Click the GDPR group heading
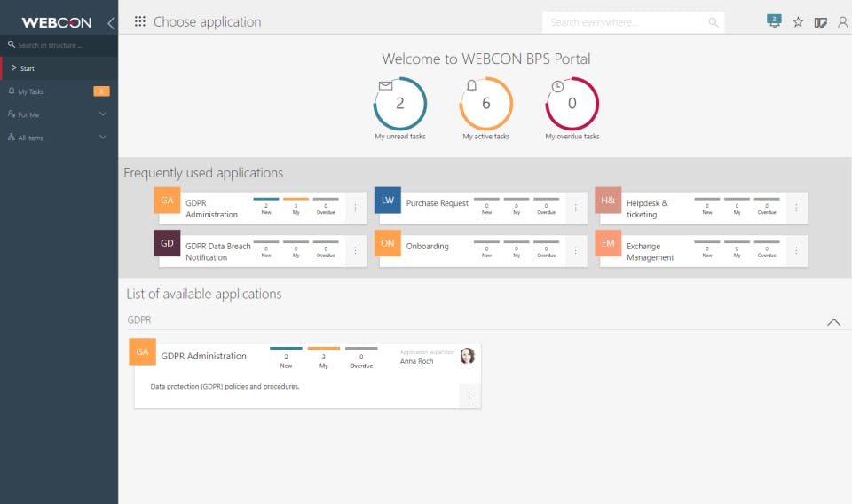 (139, 320)
